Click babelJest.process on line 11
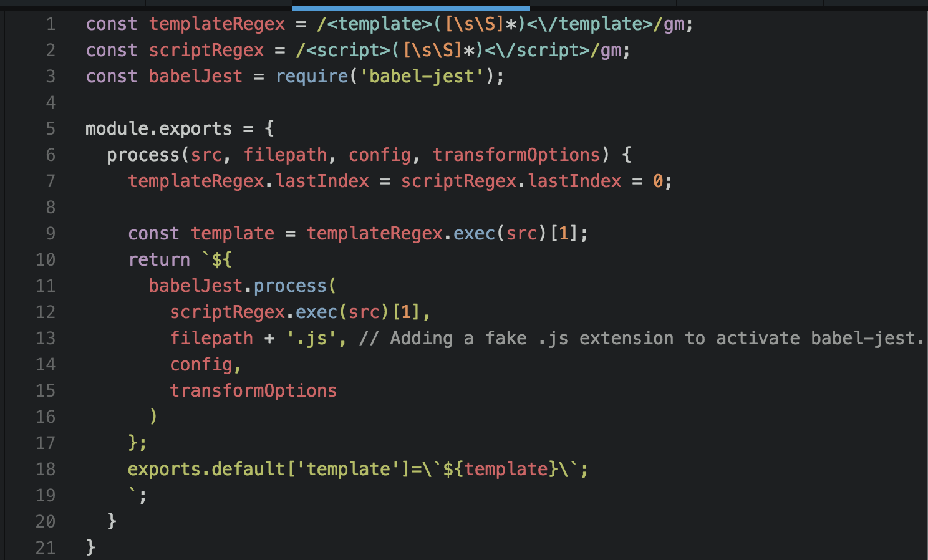The width and height of the screenshot is (928, 560). [x=237, y=286]
